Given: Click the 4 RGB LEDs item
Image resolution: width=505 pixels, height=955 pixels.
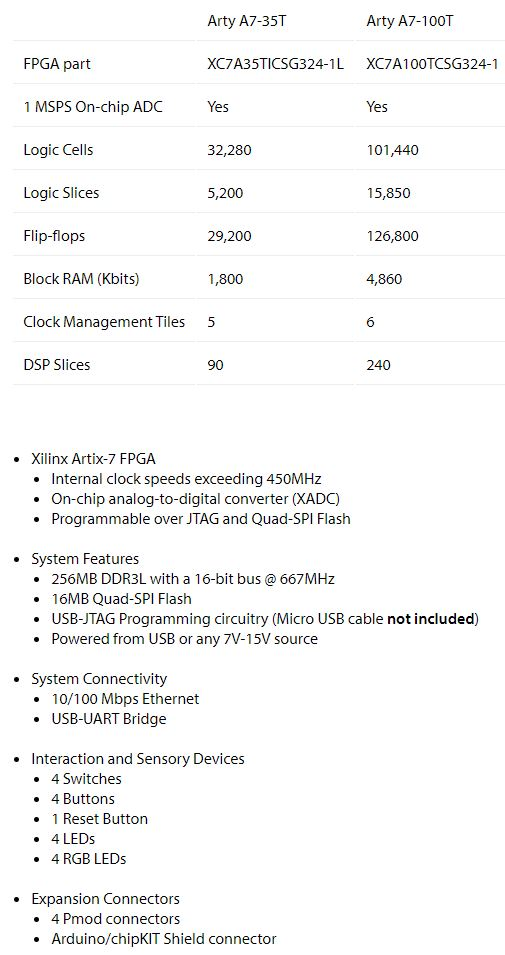Looking at the screenshot, I should 88,859.
